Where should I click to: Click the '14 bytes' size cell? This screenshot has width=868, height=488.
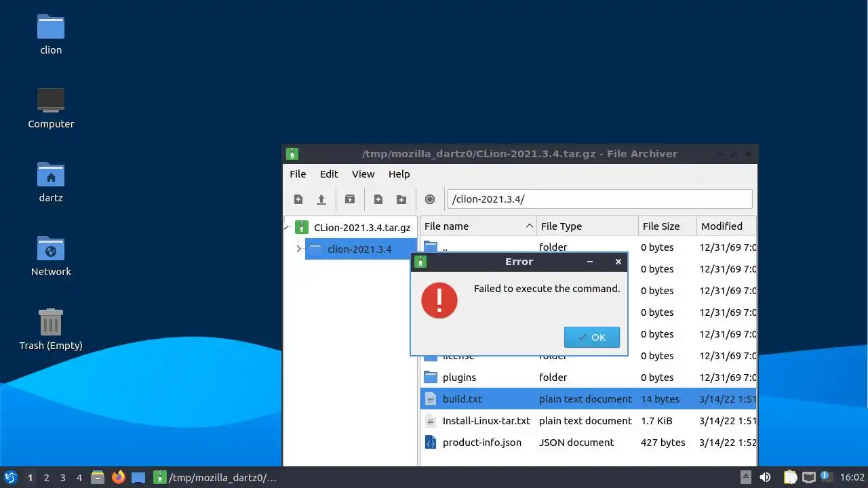(x=660, y=399)
